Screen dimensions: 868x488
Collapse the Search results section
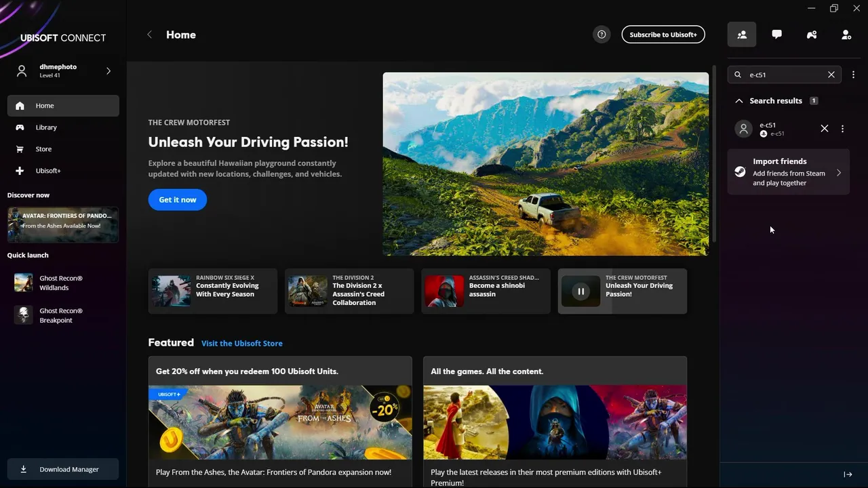coord(739,101)
